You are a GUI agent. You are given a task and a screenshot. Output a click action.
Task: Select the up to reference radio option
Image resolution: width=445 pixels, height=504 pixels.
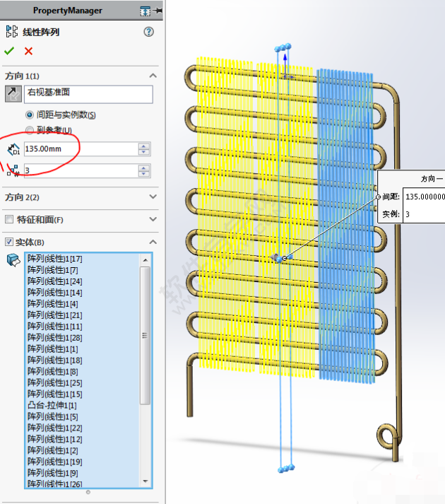pos(30,130)
